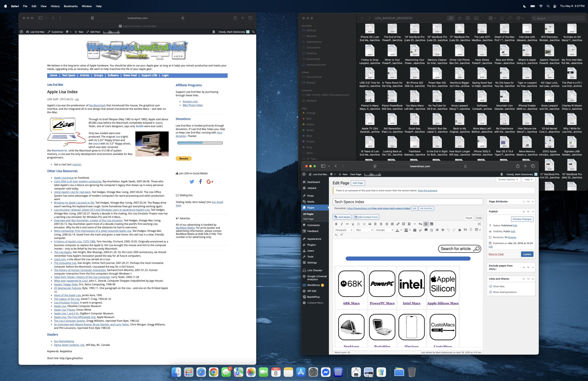Screen dimensions: 588x381
Task: Insert a bulleted list in the page editor
Action: point(359,224)
